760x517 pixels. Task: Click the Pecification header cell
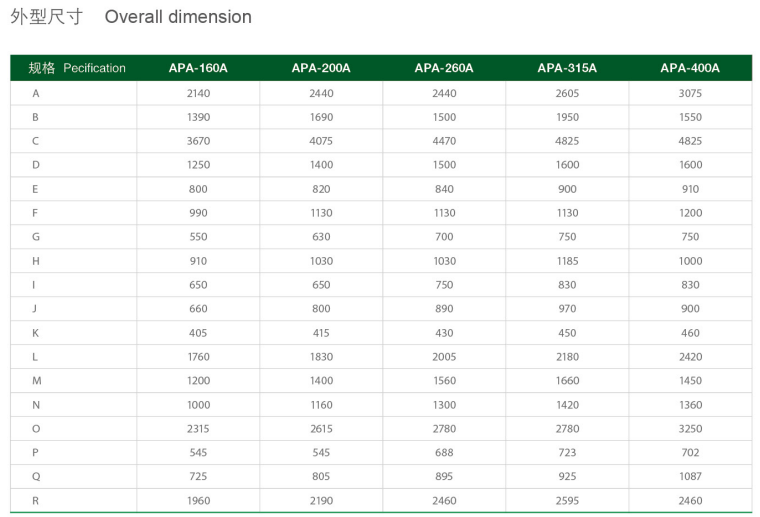(78, 68)
